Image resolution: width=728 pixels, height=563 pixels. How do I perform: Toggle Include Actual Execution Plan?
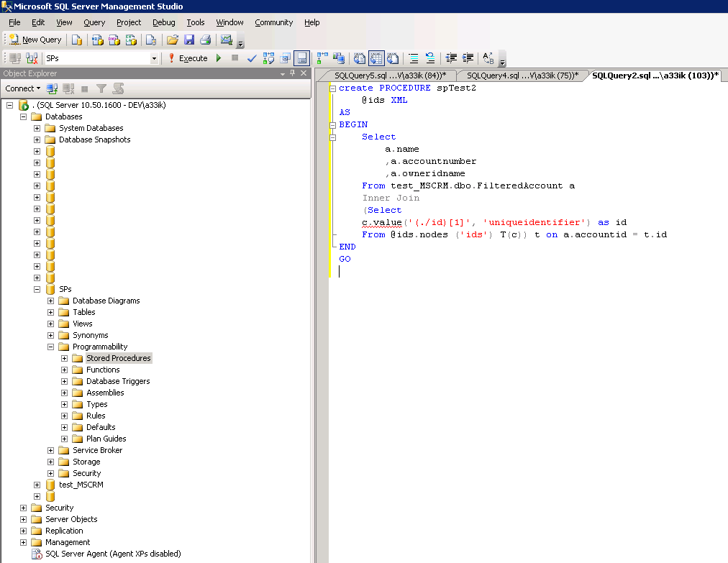pyautogui.click(x=322, y=58)
